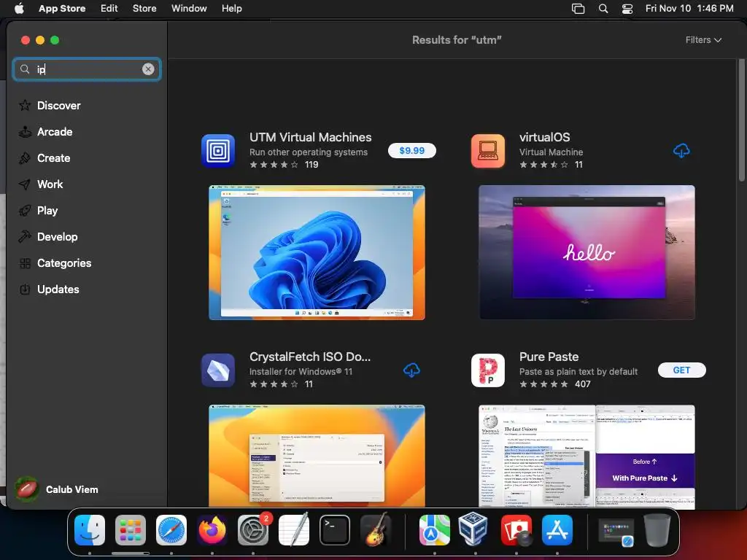Open the Window menu

189,9
